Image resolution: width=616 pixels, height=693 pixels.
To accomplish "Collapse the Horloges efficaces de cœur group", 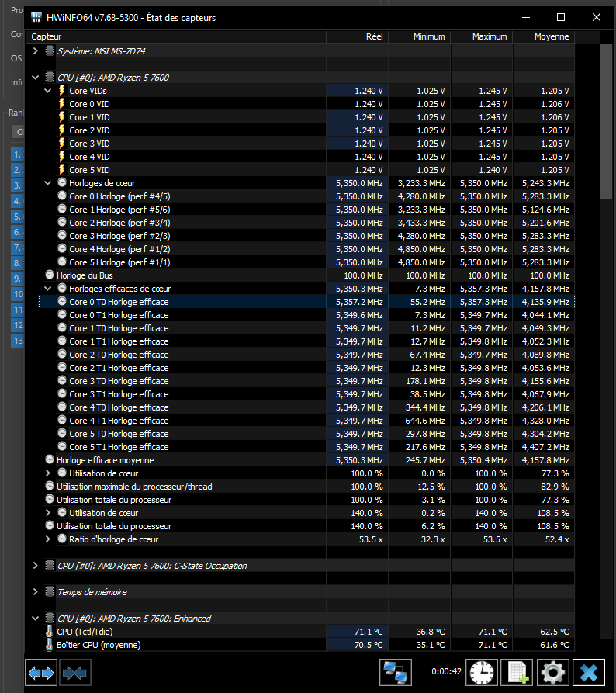I will click(48, 289).
